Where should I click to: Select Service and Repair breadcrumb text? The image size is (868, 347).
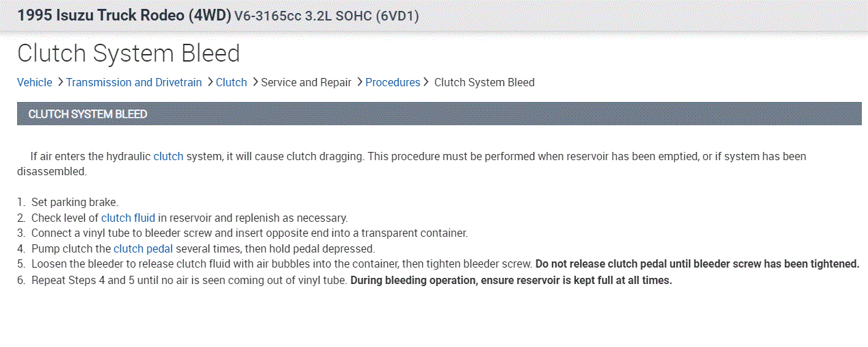306,82
